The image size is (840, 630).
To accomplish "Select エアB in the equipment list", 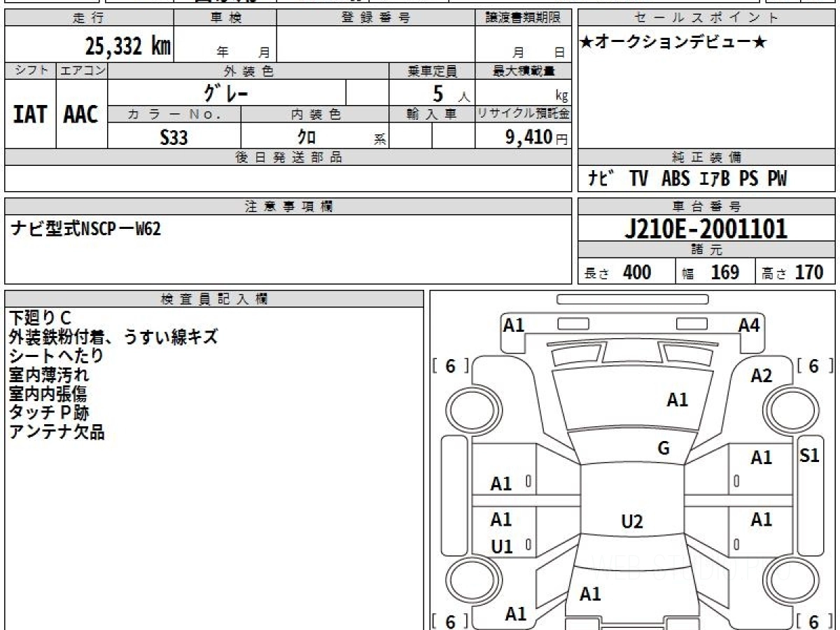I will point(715,179).
